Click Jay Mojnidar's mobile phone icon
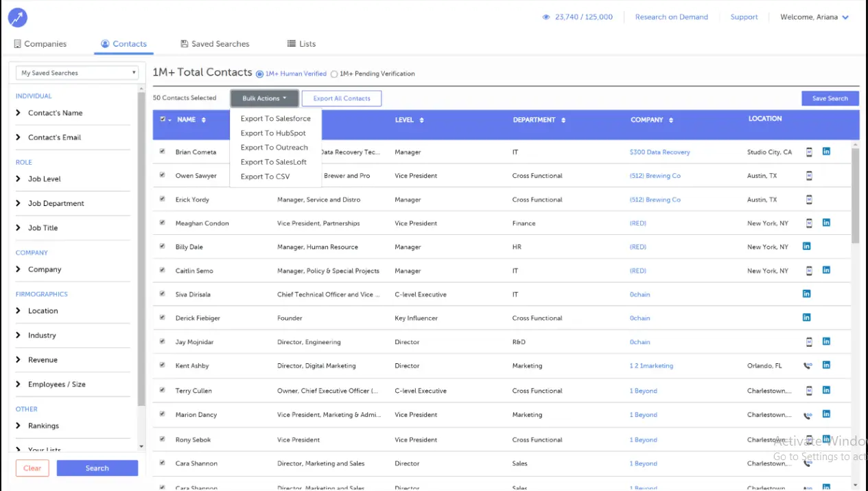Screen dimensions: 868x491 [809, 341]
